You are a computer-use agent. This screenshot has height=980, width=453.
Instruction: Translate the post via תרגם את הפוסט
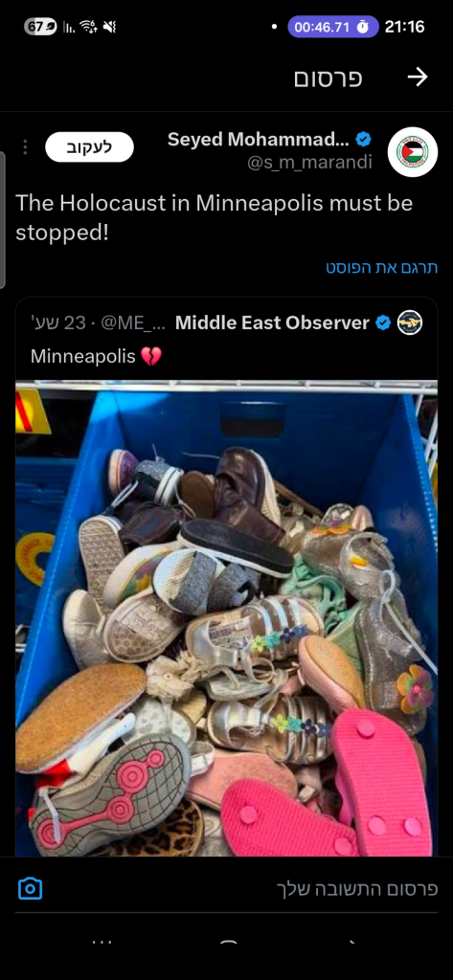[382, 268]
